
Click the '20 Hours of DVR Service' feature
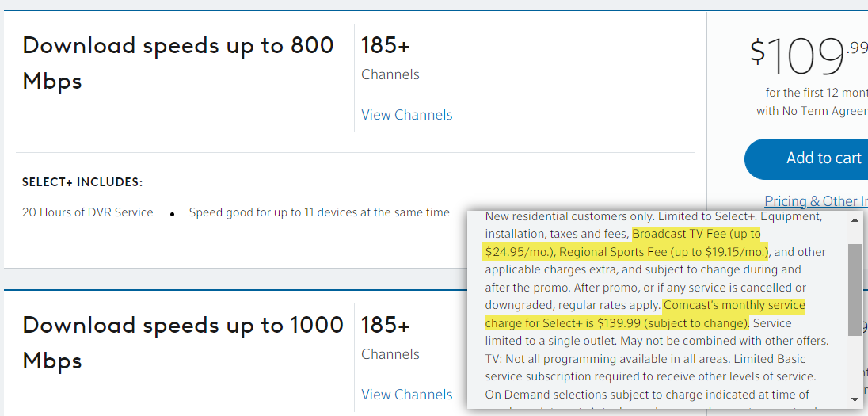tap(88, 212)
